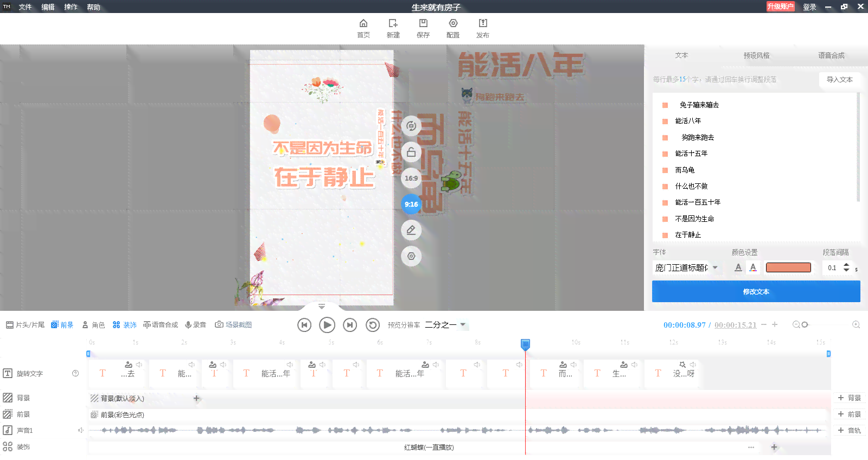Increase 段落间隔 value with up arrow

(x=846, y=265)
